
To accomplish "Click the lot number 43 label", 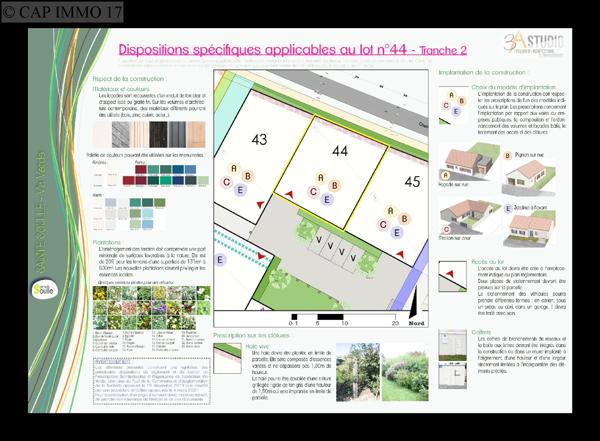I will pyautogui.click(x=259, y=140).
